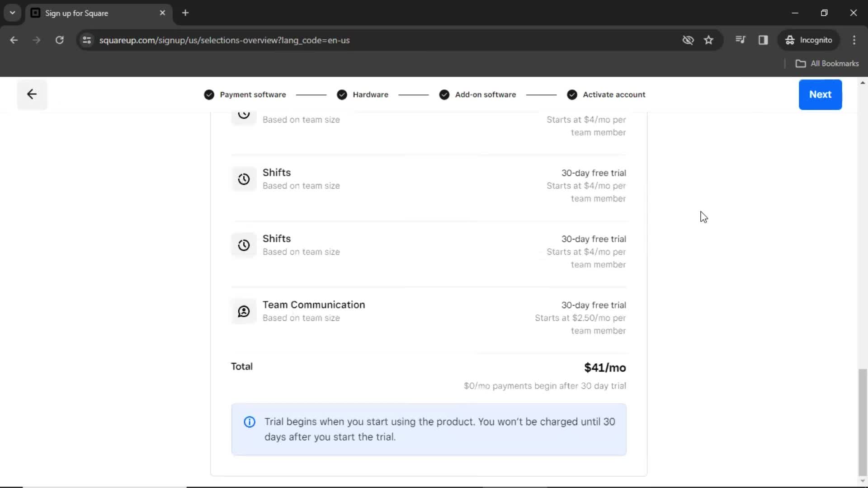Close the Sign up for Square tab
Image resolution: width=868 pixels, height=488 pixels.
coord(162,13)
